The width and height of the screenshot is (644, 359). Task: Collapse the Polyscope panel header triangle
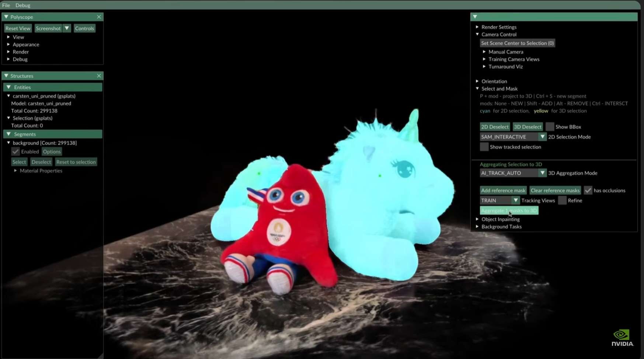coord(6,17)
